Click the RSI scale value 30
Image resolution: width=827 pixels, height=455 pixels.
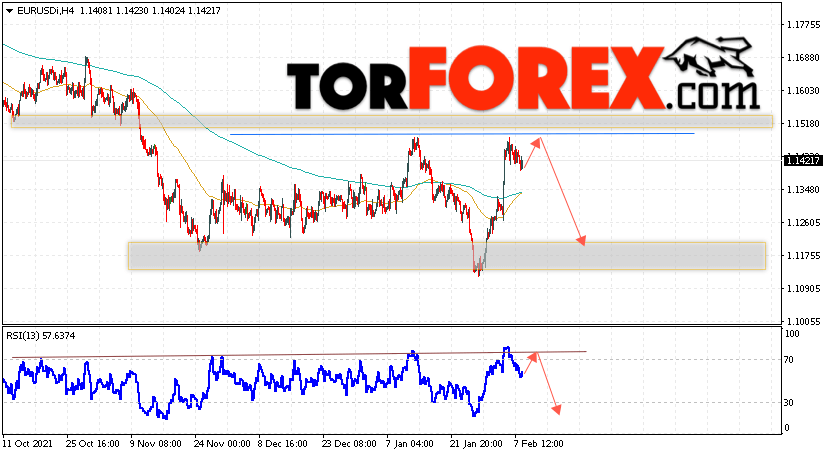point(789,403)
